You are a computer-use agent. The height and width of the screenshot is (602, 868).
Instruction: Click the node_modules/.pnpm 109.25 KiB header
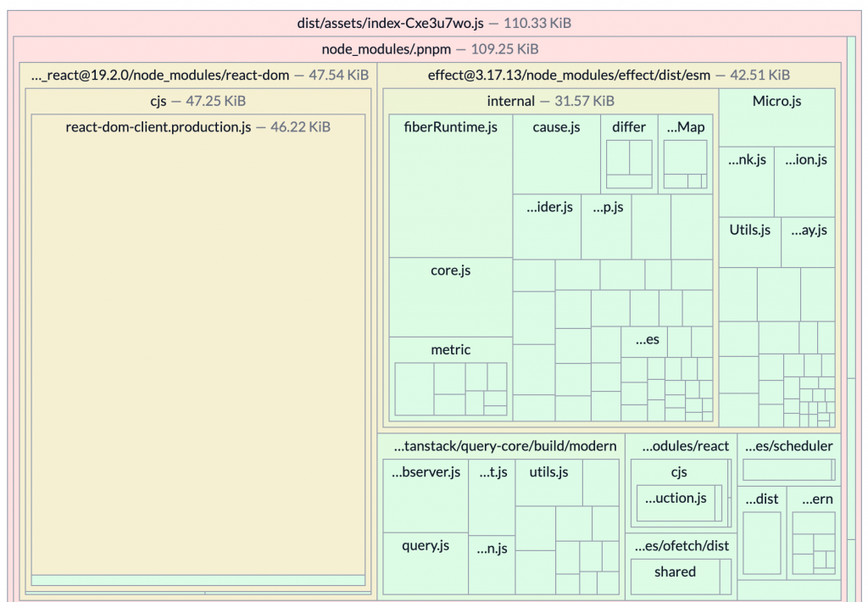click(x=430, y=49)
